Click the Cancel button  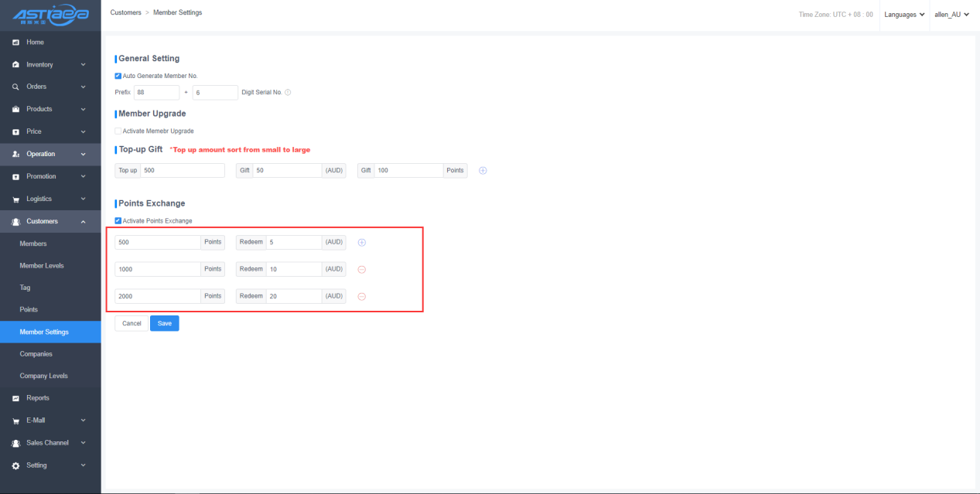[x=131, y=323]
